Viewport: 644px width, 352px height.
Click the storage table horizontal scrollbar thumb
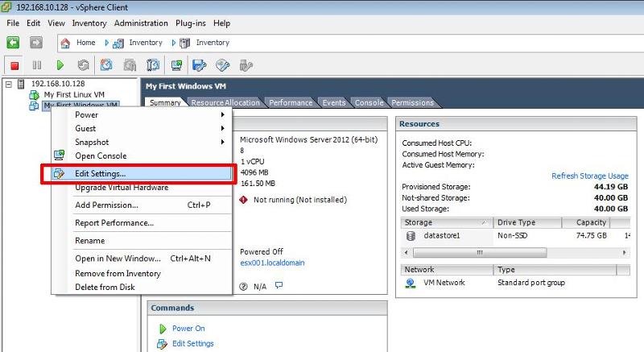[x=480, y=252]
